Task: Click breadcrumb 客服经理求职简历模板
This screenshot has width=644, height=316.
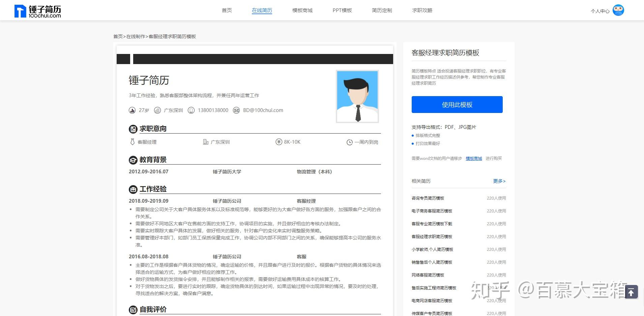Action: pos(172,36)
